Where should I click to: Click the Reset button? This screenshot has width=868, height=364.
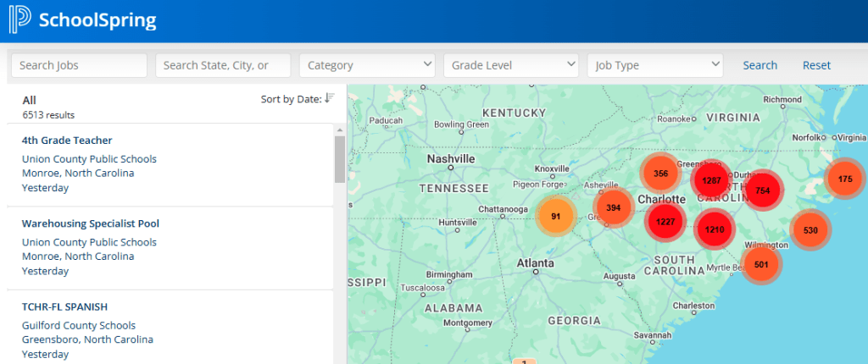[x=816, y=65]
